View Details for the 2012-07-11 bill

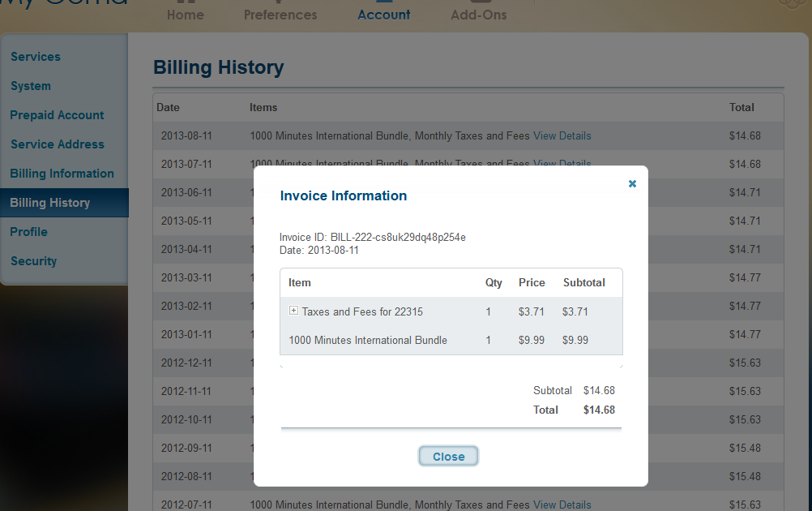coord(562,505)
